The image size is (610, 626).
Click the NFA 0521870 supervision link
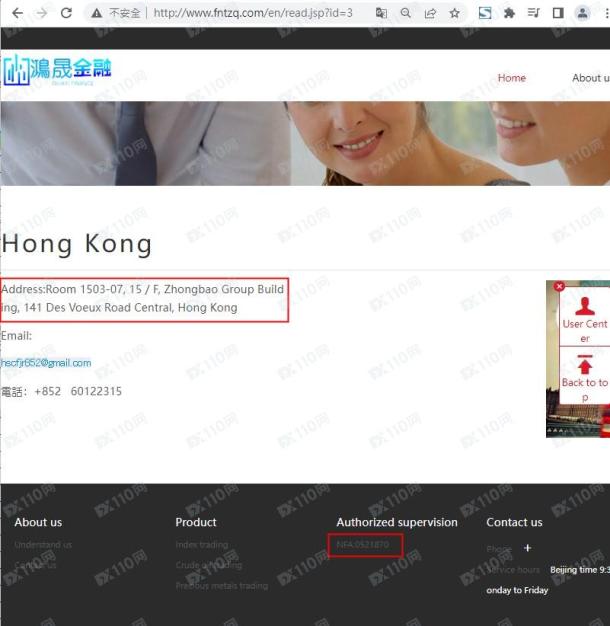click(362, 544)
